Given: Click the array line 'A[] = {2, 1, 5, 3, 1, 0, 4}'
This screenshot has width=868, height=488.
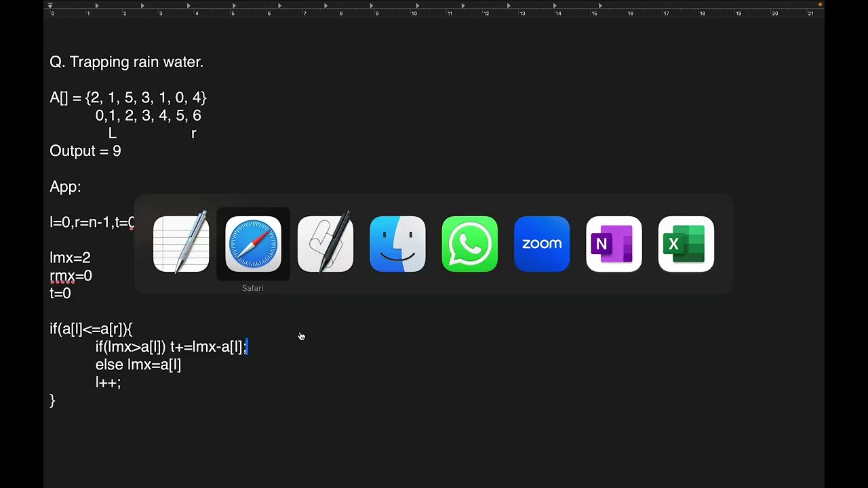Looking at the screenshot, I should pyautogui.click(x=128, y=98).
